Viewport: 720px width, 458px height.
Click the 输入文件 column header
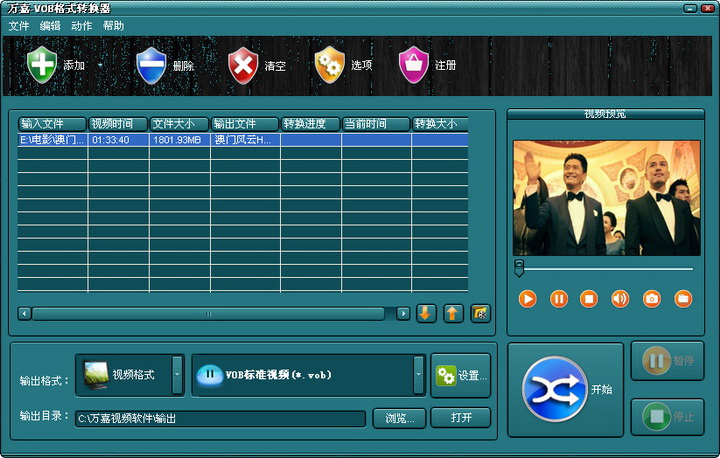point(52,124)
